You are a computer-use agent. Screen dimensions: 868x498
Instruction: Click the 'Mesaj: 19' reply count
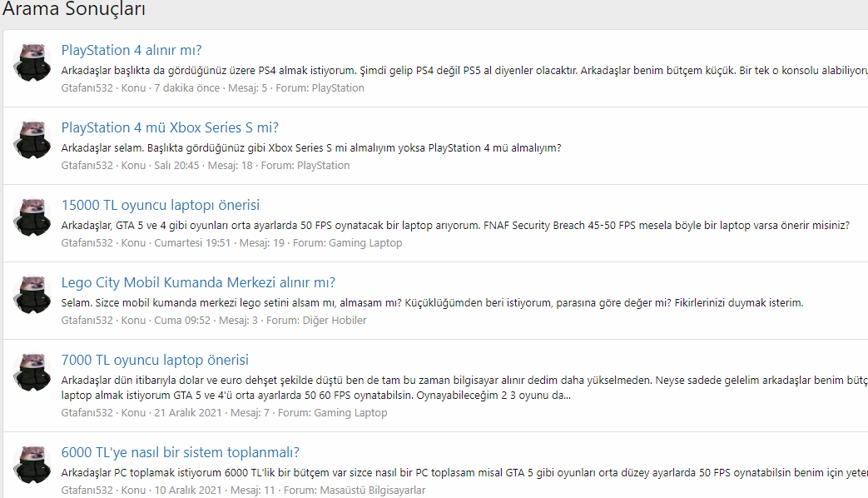tap(262, 243)
